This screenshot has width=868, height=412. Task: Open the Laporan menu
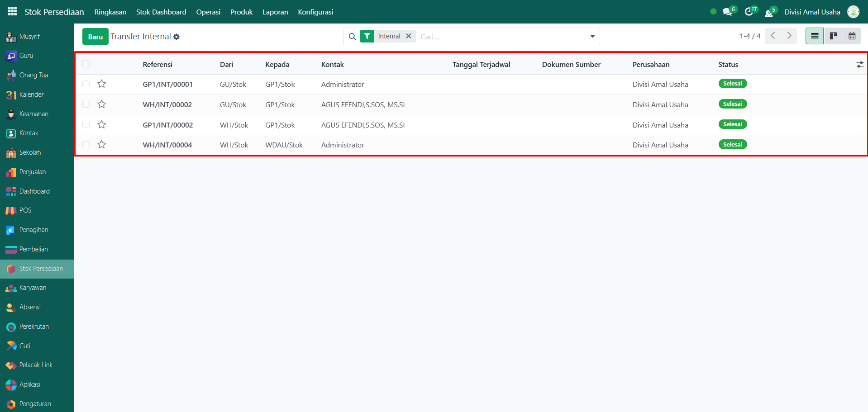275,12
